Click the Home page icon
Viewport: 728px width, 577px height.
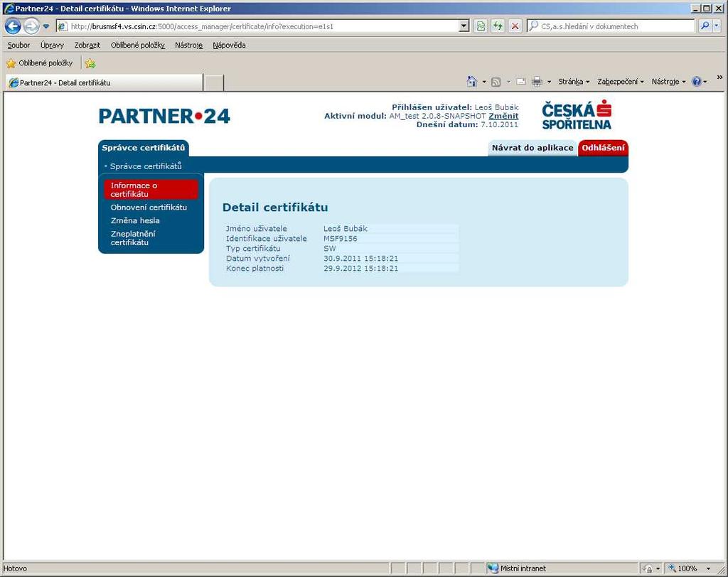tap(472, 81)
